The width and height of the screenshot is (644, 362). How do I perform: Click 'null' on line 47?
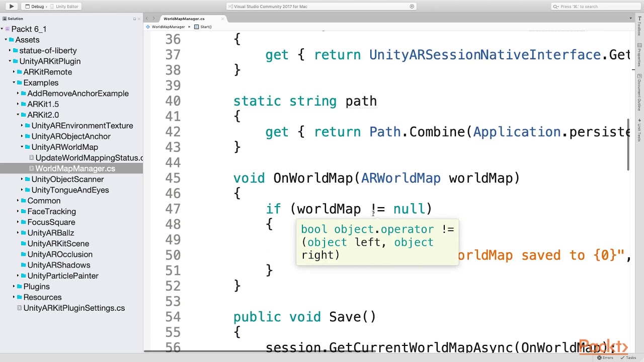coord(409,209)
